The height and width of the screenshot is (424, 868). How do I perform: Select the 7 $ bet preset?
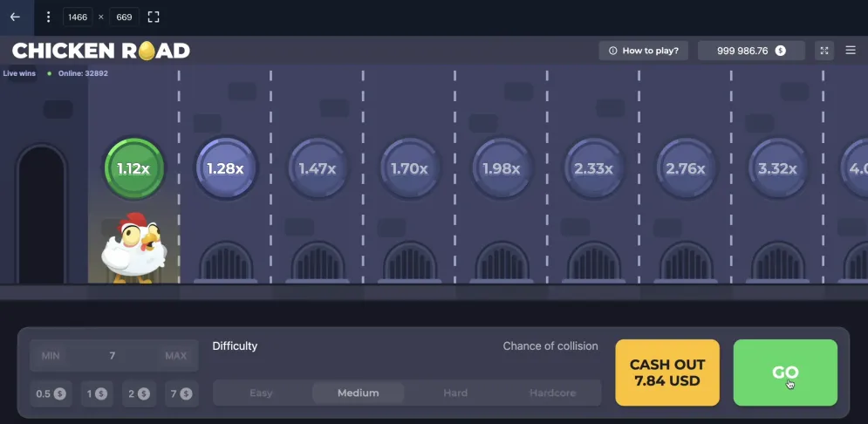click(x=181, y=394)
